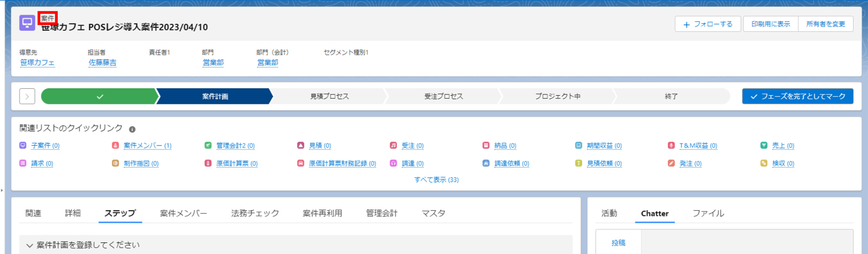This screenshot has height=254, width=868.
Task: Click the 案件メンバー red icon
Action: pyautogui.click(x=116, y=145)
